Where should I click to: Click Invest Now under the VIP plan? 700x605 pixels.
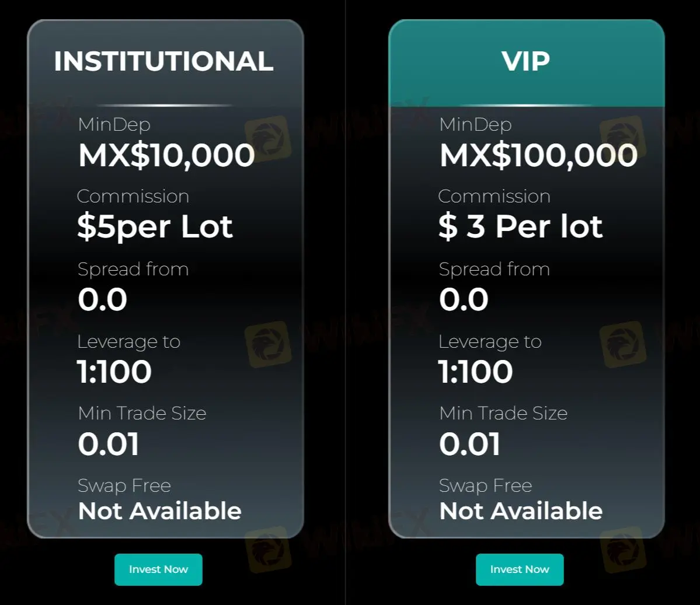(520, 569)
